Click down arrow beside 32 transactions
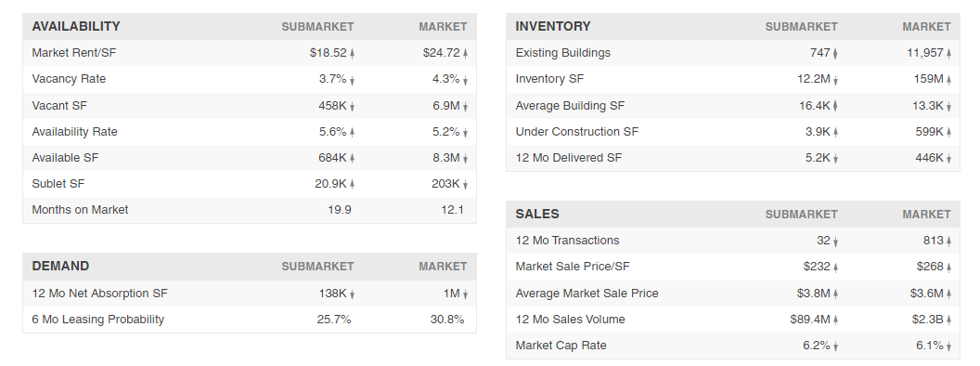 coord(835,242)
